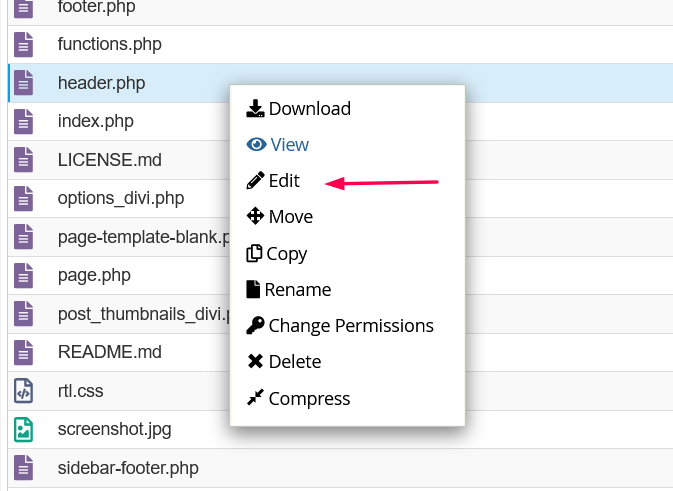Click the rtl.css code file icon

pyautogui.click(x=23, y=391)
